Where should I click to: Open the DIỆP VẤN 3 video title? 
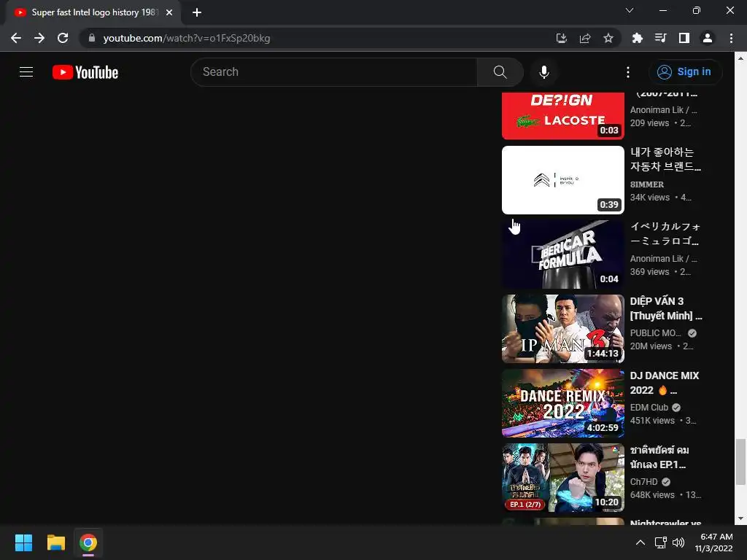666,308
